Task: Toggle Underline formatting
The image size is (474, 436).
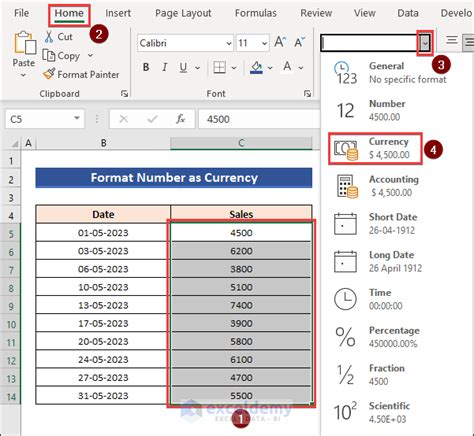Action: coord(183,67)
